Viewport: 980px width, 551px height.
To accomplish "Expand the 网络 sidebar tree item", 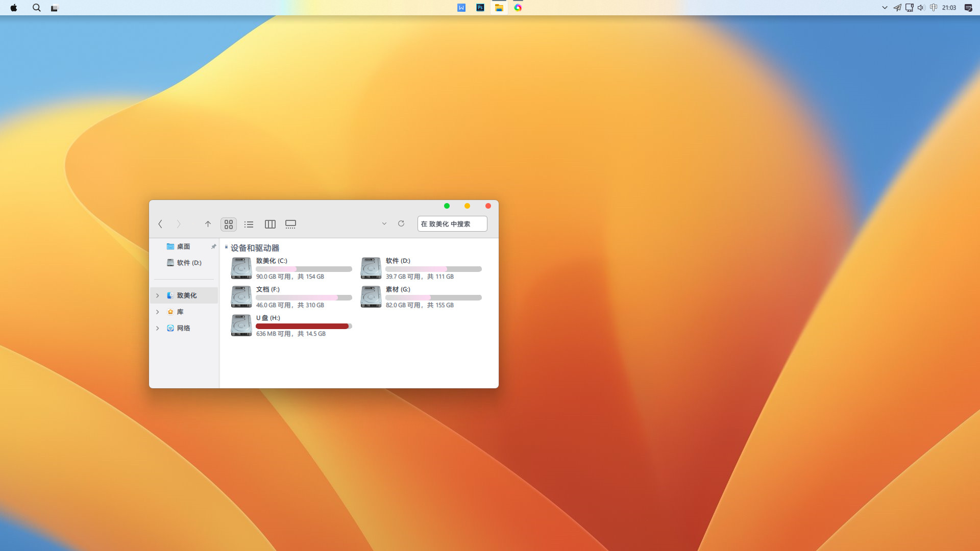I will coord(157,328).
